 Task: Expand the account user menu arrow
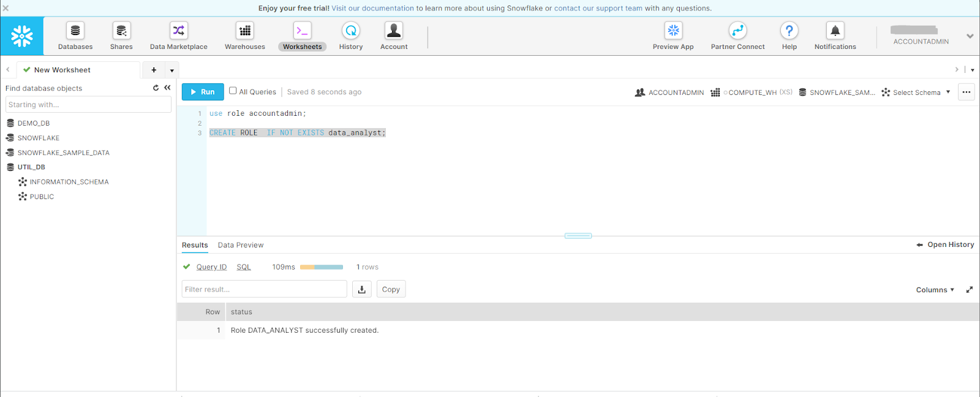coord(970,36)
